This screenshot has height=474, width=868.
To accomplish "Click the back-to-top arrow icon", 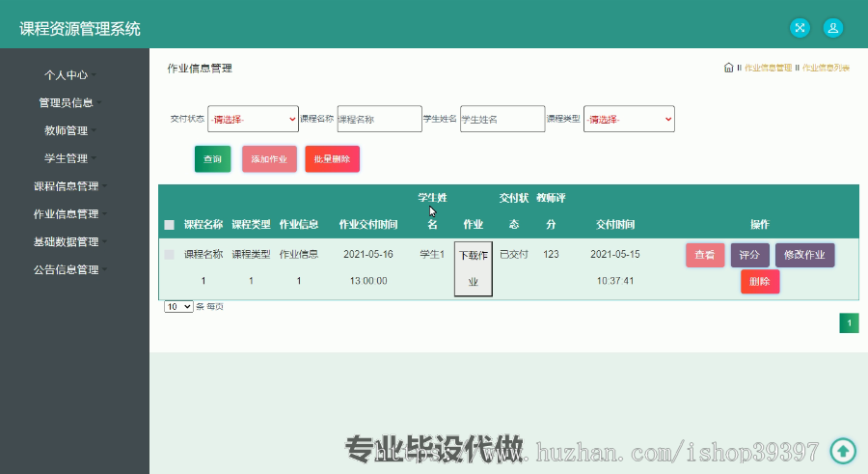I will coord(843,451).
